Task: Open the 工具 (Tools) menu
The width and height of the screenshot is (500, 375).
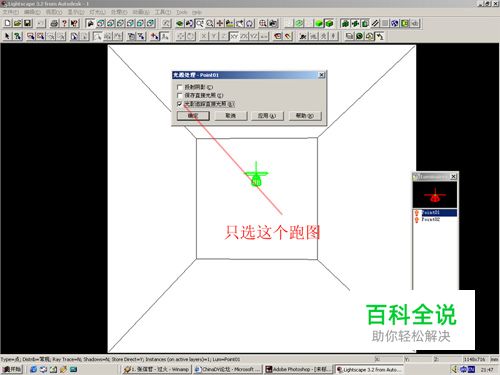Action: click(163, 12)
